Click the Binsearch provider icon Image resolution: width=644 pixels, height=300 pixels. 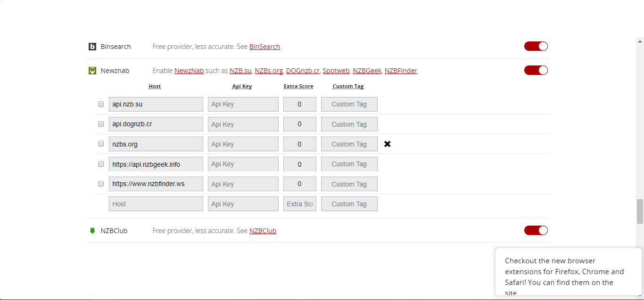tap(92, 47)
